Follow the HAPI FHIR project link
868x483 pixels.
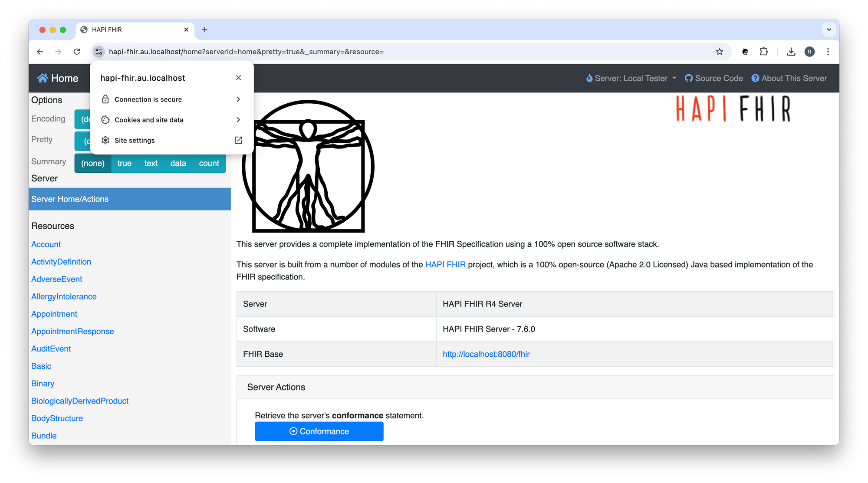(445, 264)
